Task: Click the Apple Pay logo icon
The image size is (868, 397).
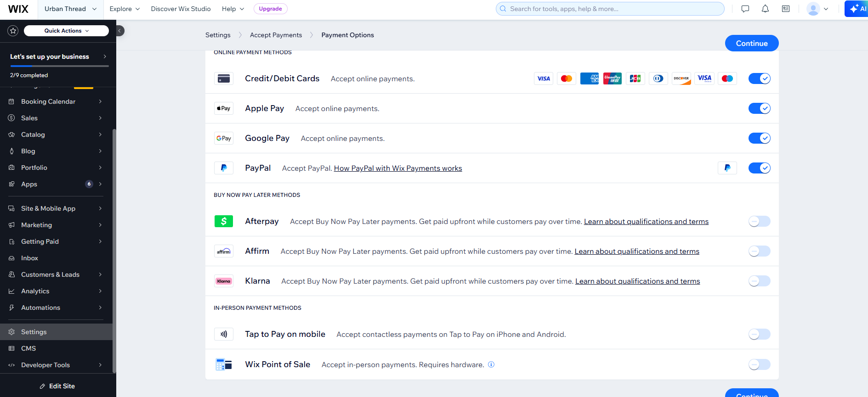Action: click(224, 108)
